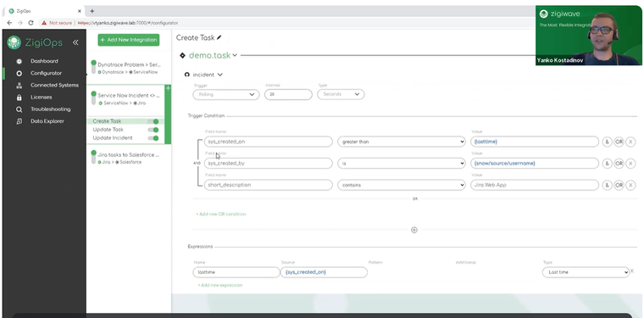Toggle the Create Task action switch

coord(153,121)
